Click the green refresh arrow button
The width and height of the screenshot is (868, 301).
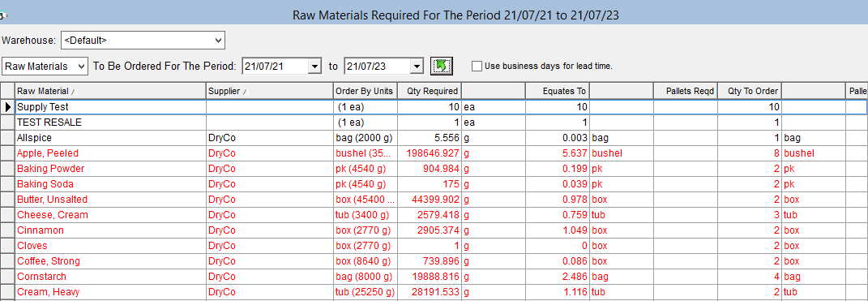coord(441,66)
